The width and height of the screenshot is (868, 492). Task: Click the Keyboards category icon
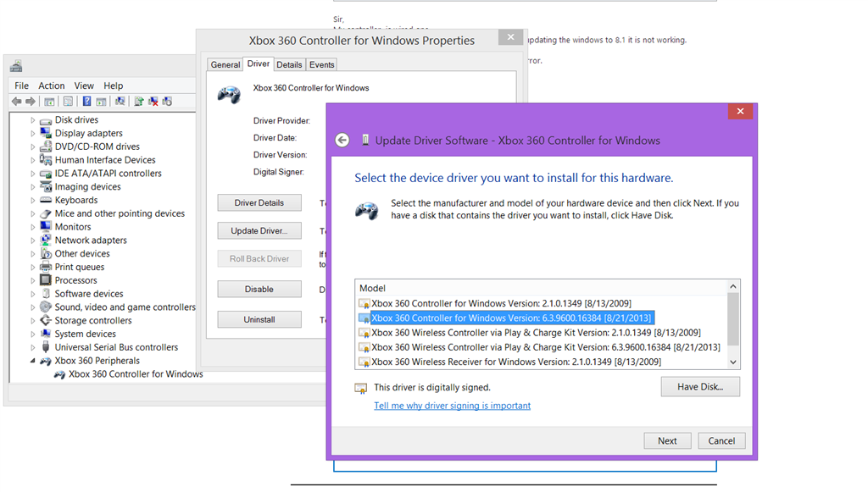[x=46, y=200]
